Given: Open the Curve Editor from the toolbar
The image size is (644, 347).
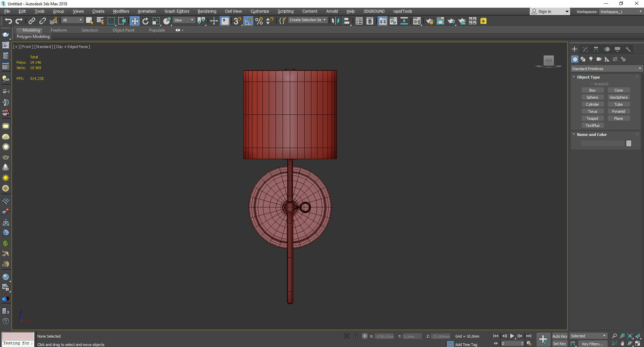Looking at the screenshot, I should tap(393, 21).
